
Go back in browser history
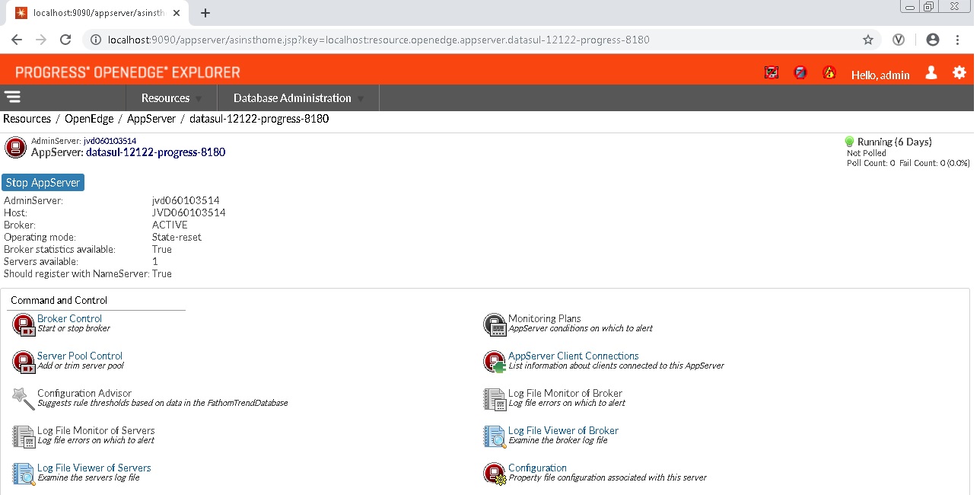coord(17,40)
